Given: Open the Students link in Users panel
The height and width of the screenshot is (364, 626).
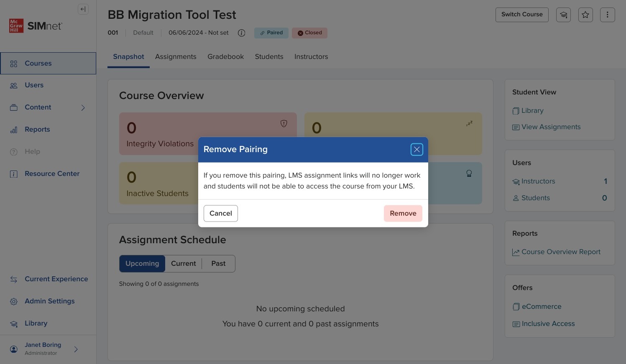Looking at the screenshot, I should (531, 198).
